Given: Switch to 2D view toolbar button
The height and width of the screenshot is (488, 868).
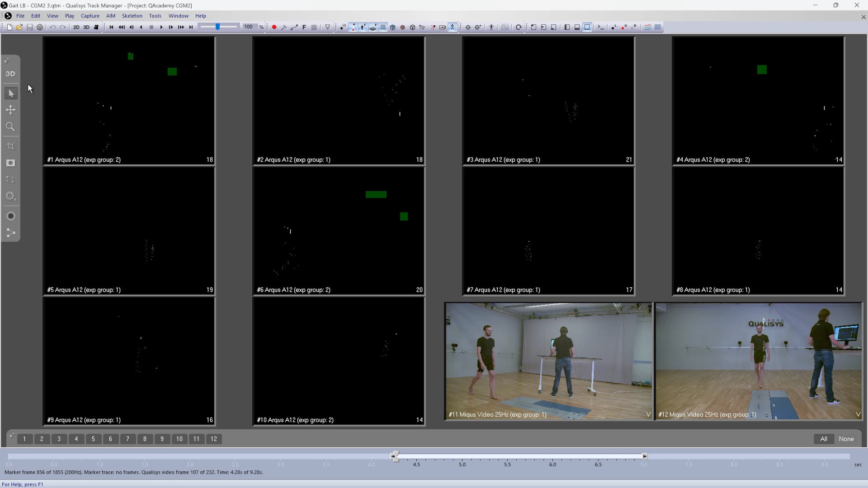Looking at the screenshot, I should pyautogui.click(x=76, y=27).
